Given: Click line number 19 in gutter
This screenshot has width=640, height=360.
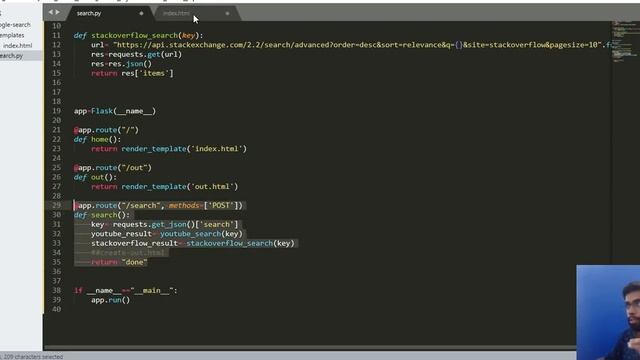Looking at the screenshot, I should [x=56, y=111].
